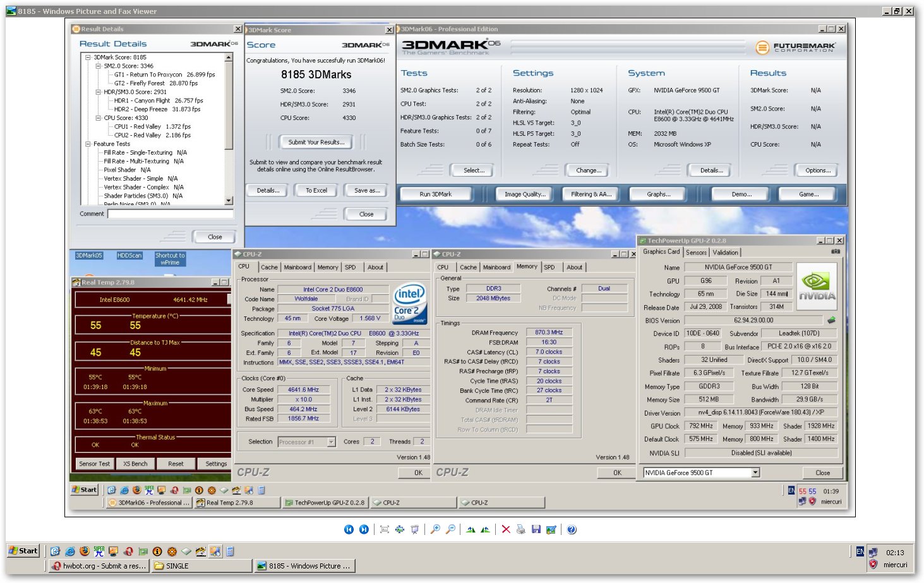Delete the picture with red X
The height and width of the screenshot is (583, 924).
pyautogui.click(x=506, y=529)
